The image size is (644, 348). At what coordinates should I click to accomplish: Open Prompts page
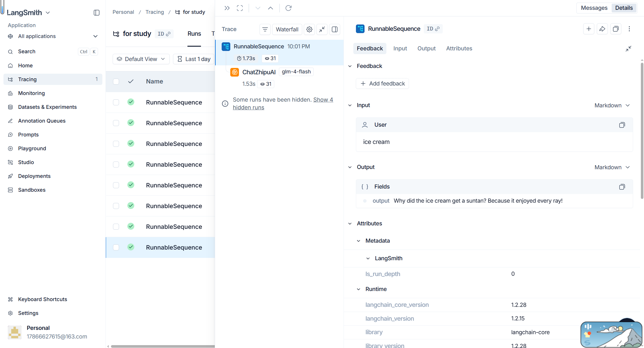click(53, 135)
